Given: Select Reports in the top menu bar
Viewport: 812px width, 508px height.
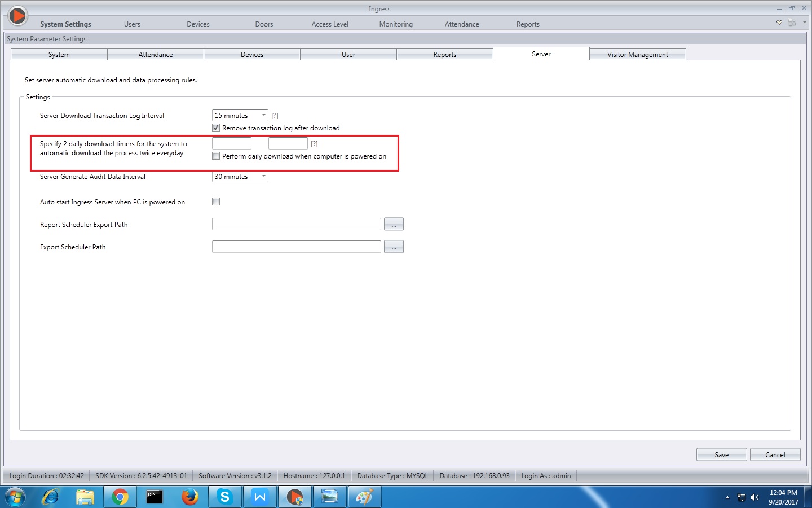Looking at the screenshot, I should 528,24.
